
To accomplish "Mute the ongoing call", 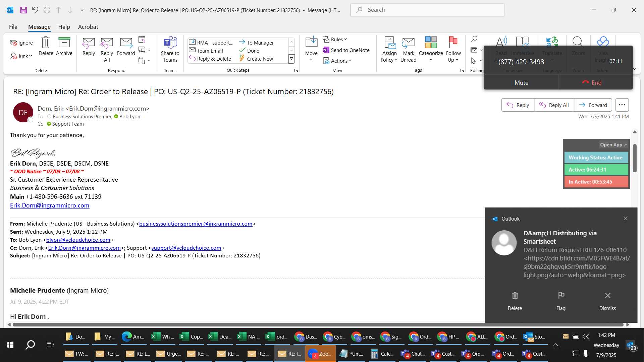I will pos(521,82).
